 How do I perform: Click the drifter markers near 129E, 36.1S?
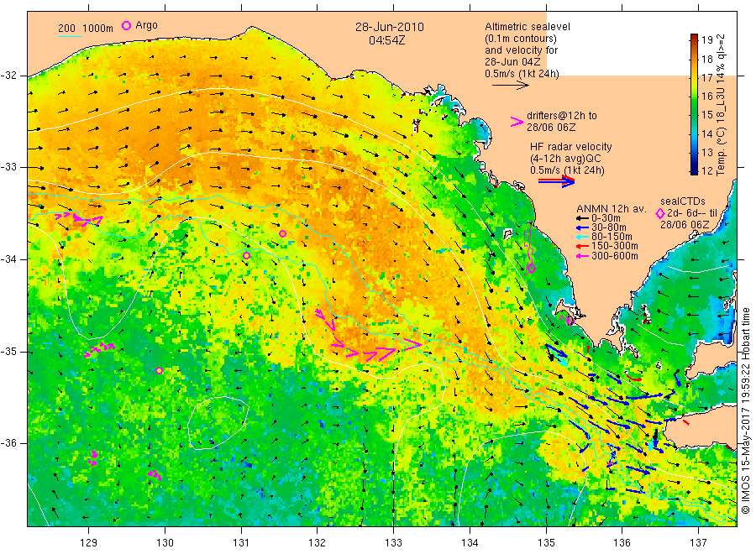tap(93, 457)
